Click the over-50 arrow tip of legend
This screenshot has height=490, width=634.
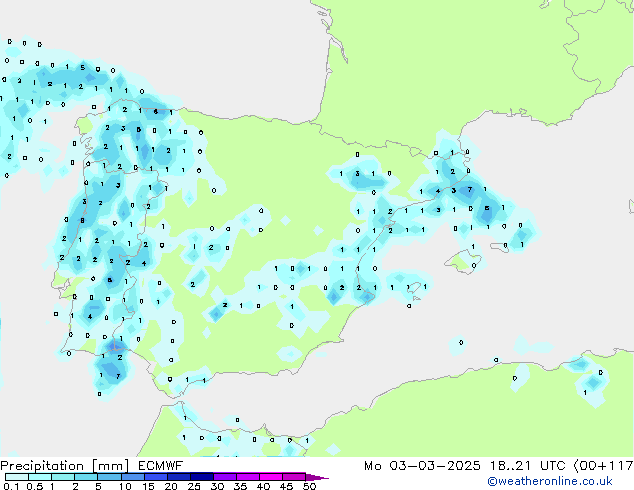click(x=317, y=477)
